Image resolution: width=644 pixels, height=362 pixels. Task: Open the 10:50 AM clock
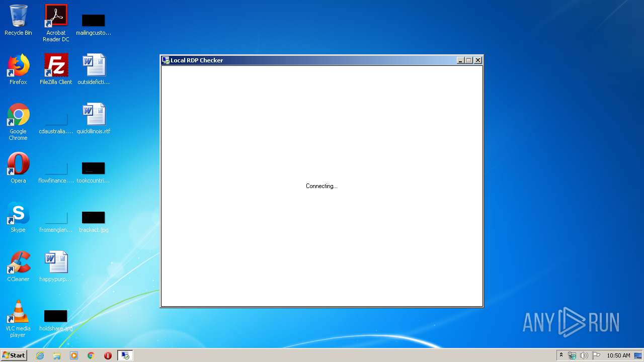[x=618, y=355]
